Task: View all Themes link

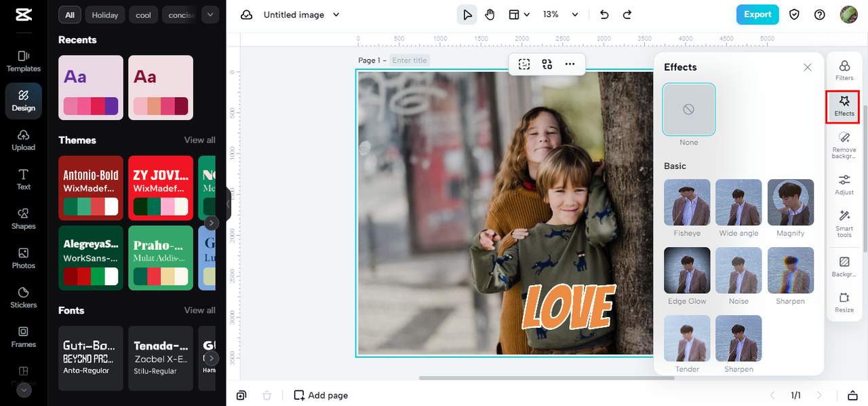Action: tap(199, 140)
